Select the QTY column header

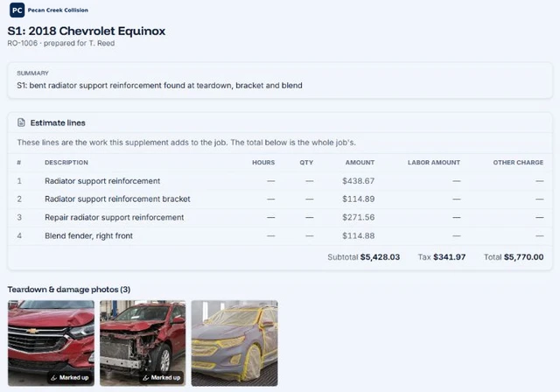coord(306,163)
